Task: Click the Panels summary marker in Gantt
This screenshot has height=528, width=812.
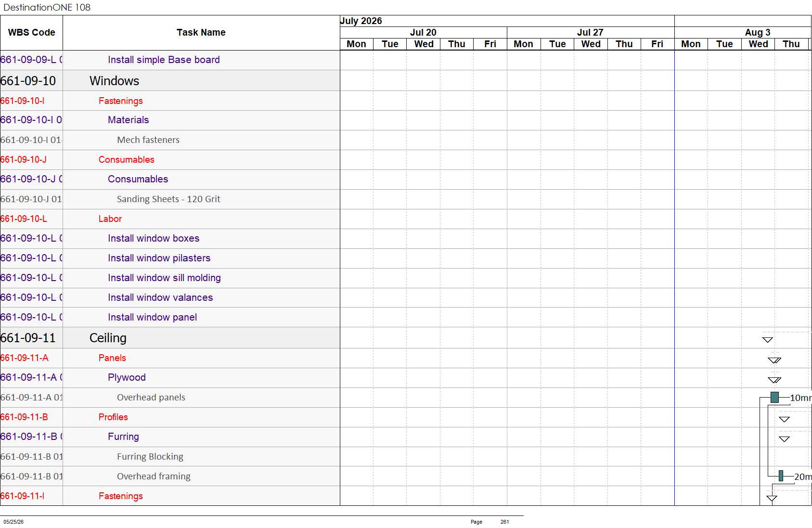Action: tap(774, 360)
